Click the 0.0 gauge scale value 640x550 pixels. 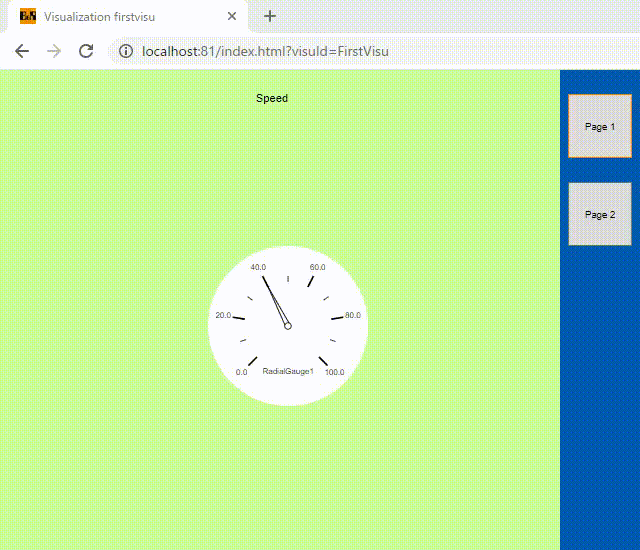(x=241, y=372)
